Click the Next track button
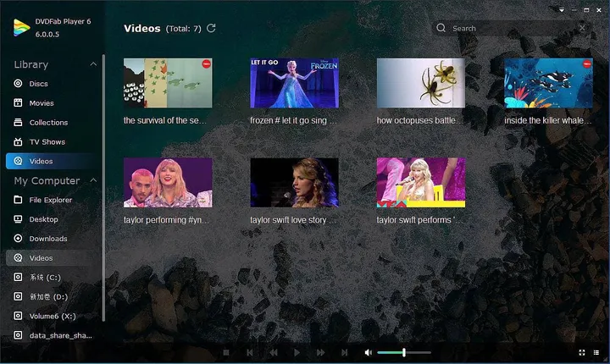 pos(344,352)
